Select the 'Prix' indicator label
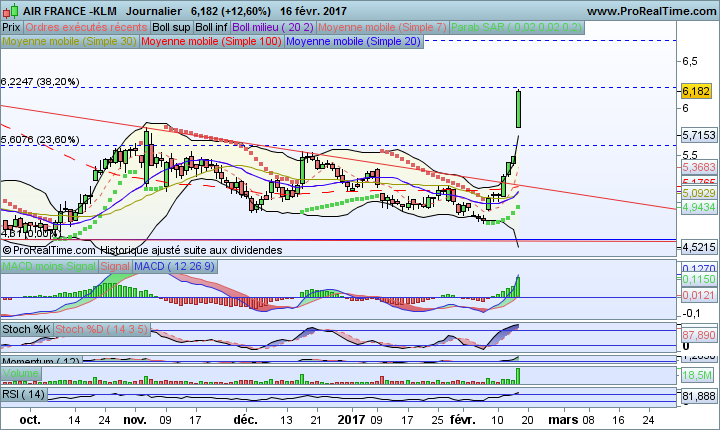Viewport: 720px width, 430px height. coord(11,28)
